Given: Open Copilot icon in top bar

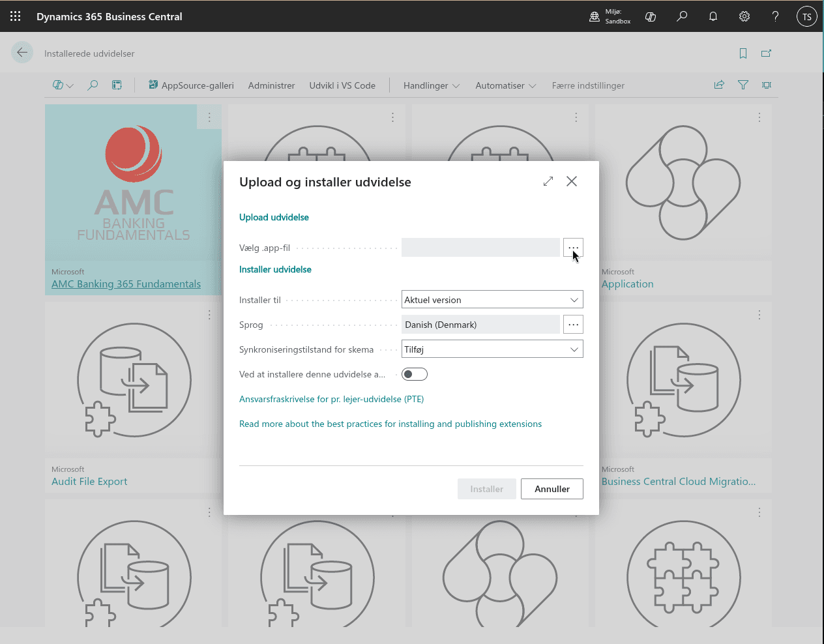Looking at the screenshot, I should tap(651, 17).
